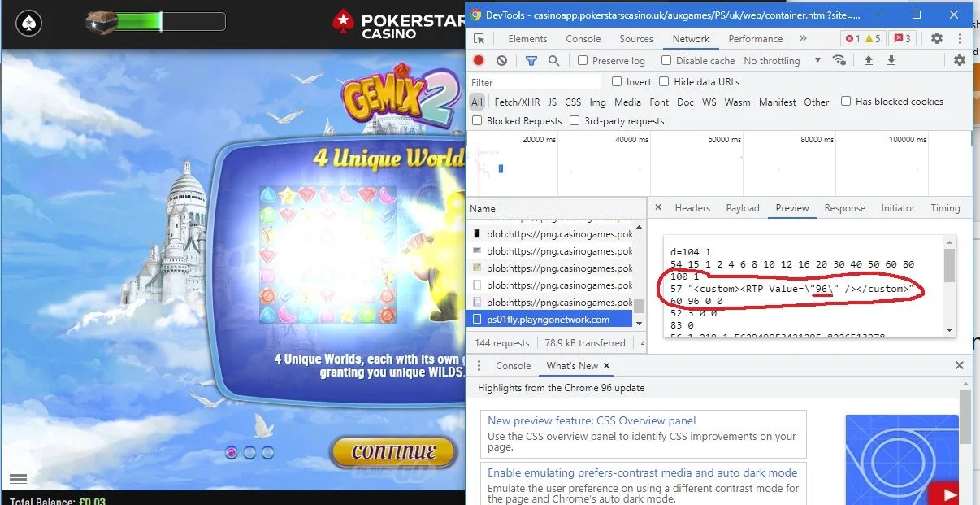Click the CONTINUE button in game
Screen dimensions: 980x505
tap(394, 452)
